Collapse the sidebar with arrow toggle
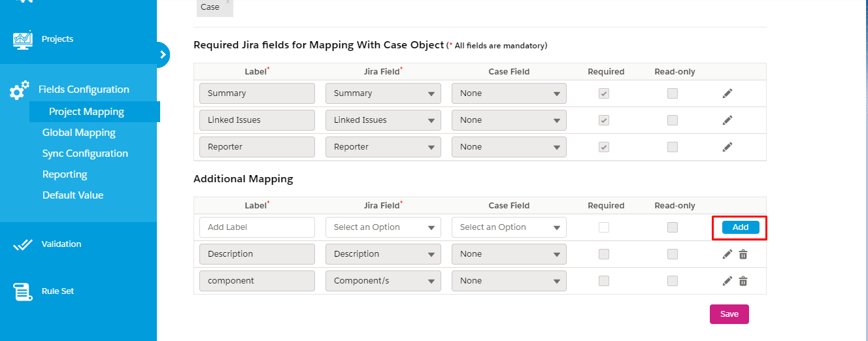The image size is (868, 341). (162, 55)
